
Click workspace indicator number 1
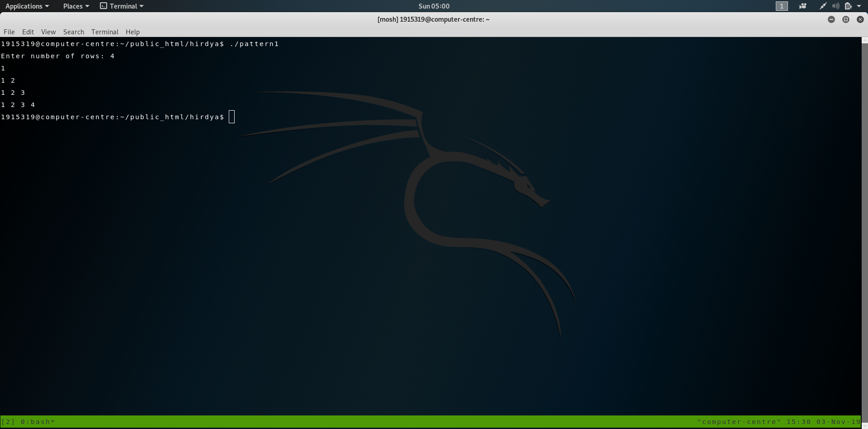click(x=782, y=6)
